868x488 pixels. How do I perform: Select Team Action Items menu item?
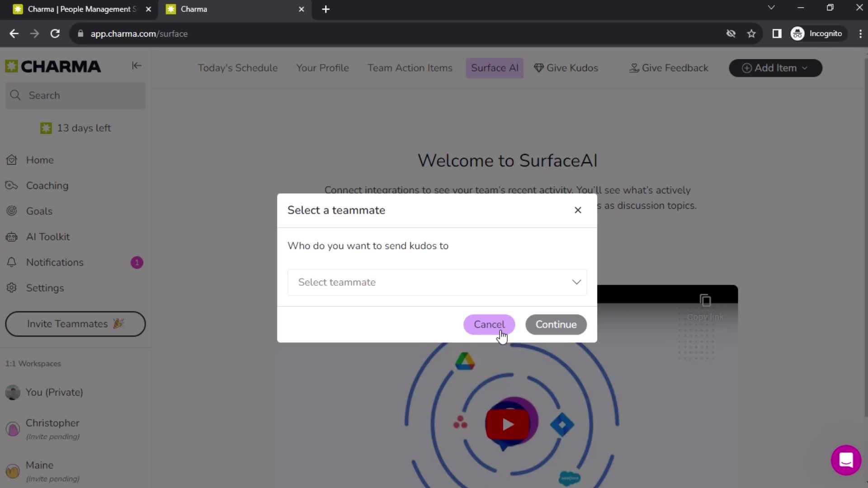[x=410, y=67]
